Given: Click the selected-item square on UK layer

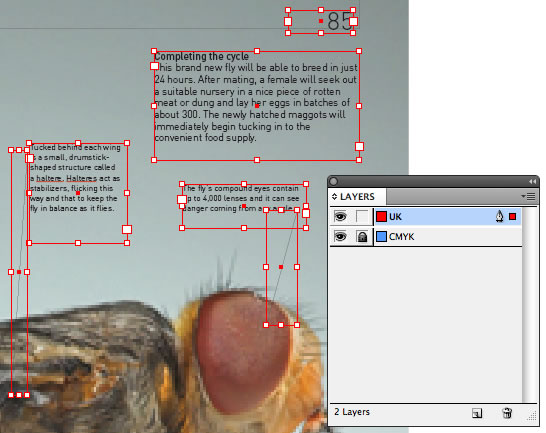Looking at the screenshot, I should click(x=512, y=217).
